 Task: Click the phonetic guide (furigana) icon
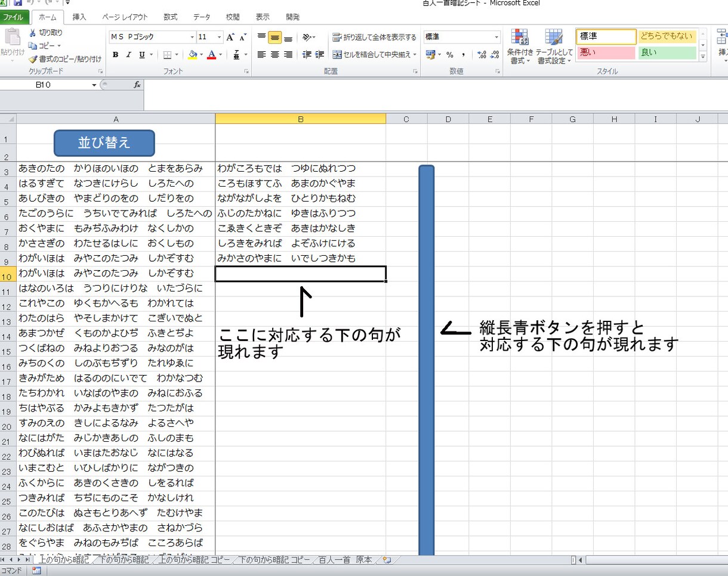point(236,55)
